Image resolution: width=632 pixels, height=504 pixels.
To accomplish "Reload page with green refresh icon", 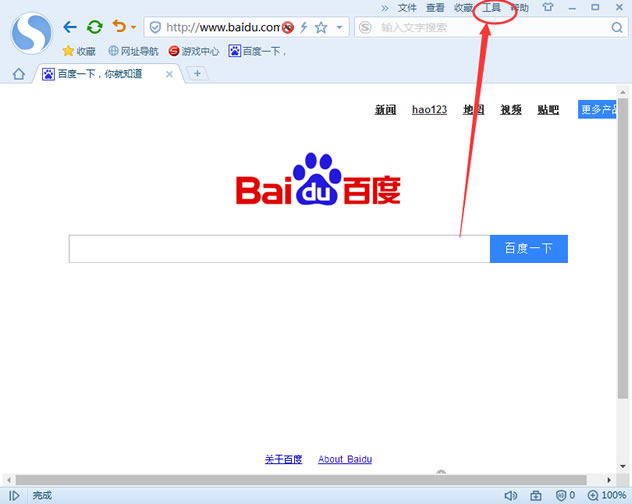I will click(x=95, y=27).
